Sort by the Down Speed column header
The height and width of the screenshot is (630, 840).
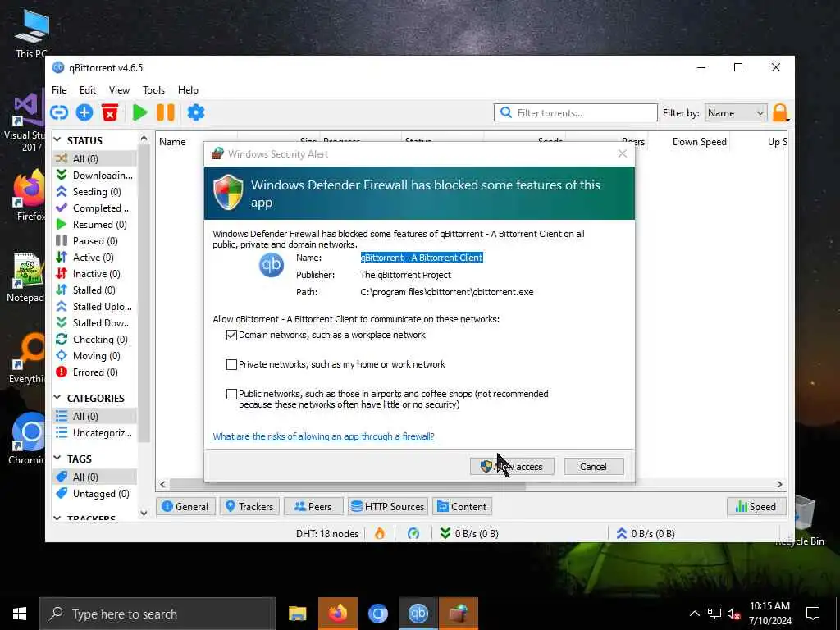tap(699, 142)
